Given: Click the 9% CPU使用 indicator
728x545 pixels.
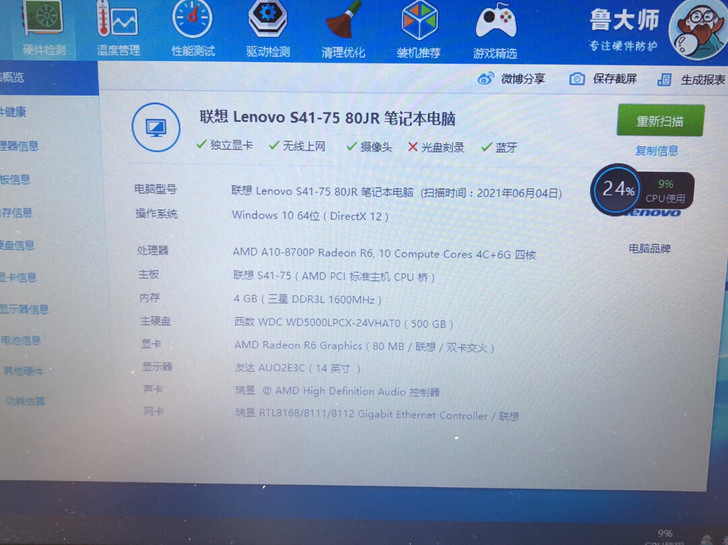Looking at the screenshot, I should pos(665,191).
